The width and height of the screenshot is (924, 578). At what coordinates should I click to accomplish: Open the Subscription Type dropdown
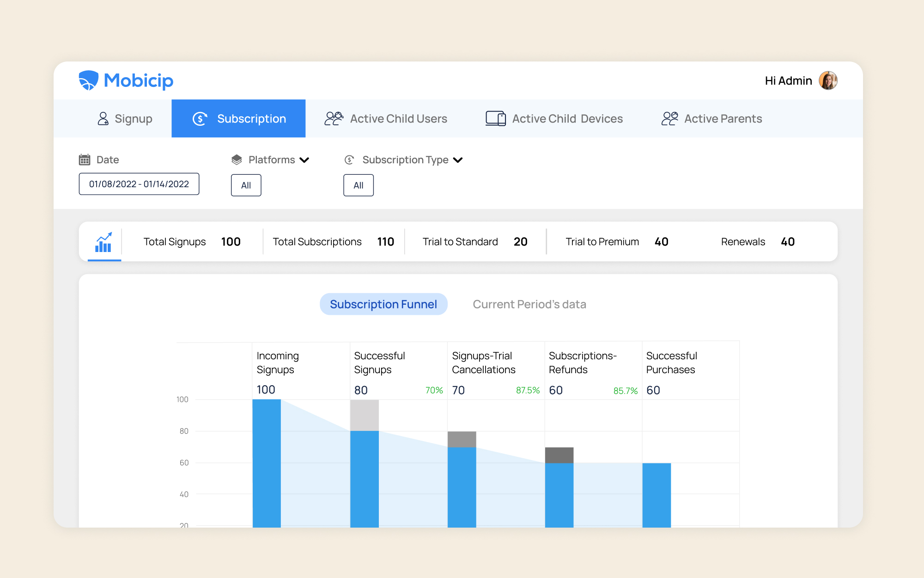coord(458,160)
